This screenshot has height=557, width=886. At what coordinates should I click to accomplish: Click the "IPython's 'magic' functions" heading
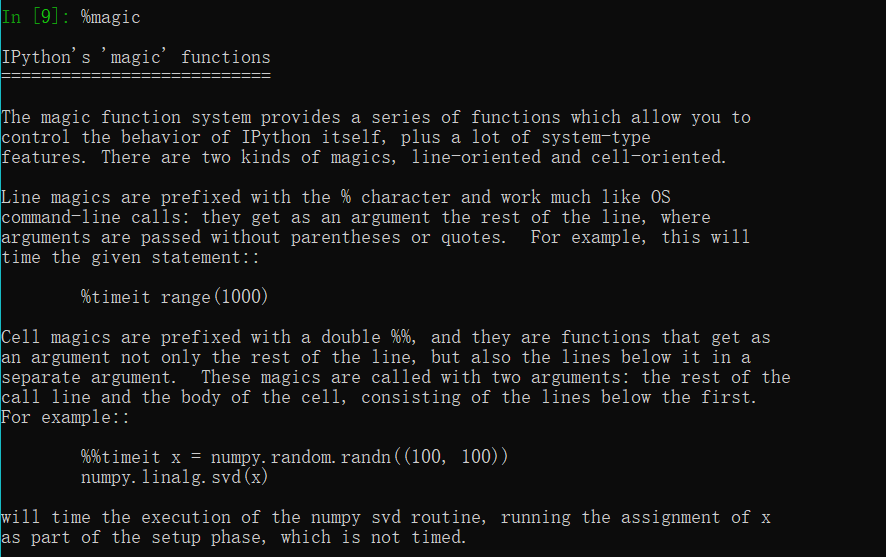[136, 58]
